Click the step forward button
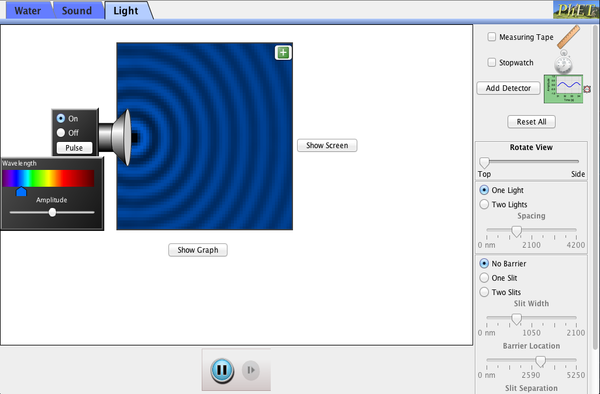This screenshot has height=394, width=600. [251, 370]
